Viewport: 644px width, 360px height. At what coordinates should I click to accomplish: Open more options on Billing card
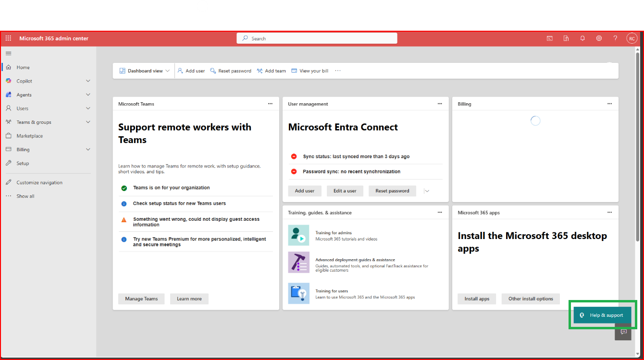coord(609,104)
